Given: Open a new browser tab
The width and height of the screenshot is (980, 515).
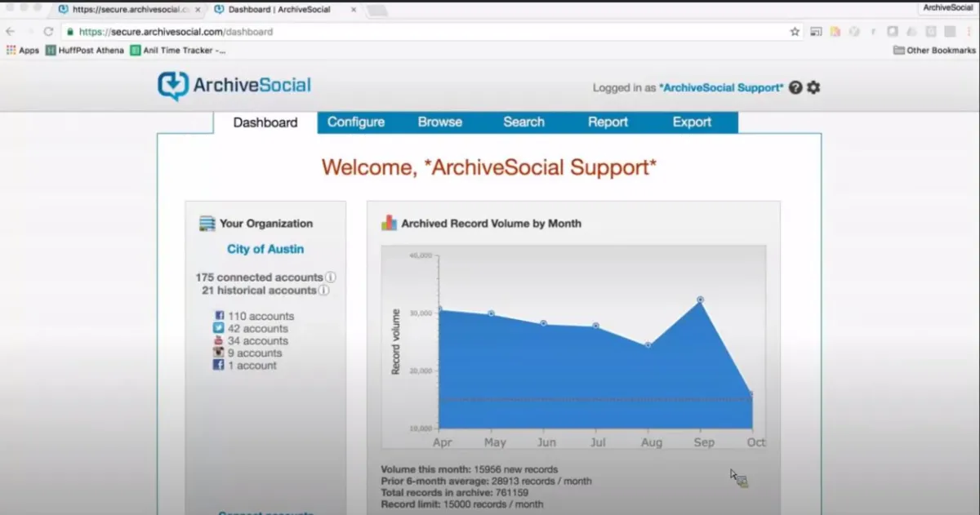Looking at the screenshot, I should 376,10.
